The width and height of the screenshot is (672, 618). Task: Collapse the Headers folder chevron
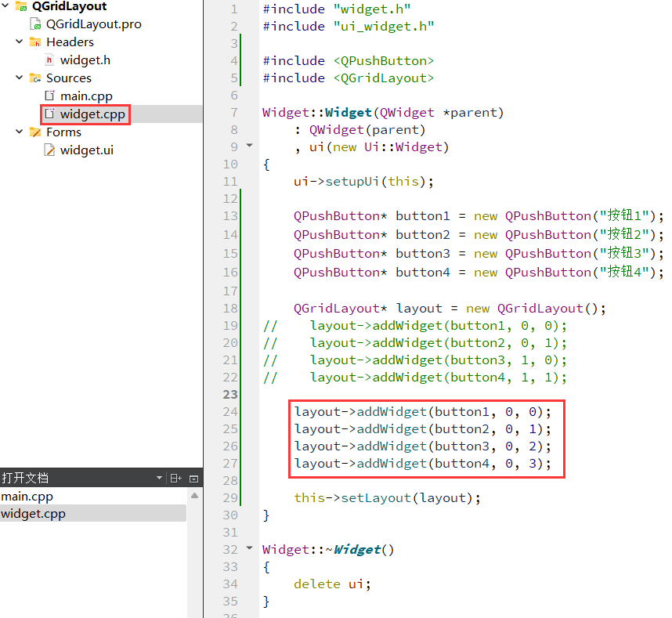(19, 42)
